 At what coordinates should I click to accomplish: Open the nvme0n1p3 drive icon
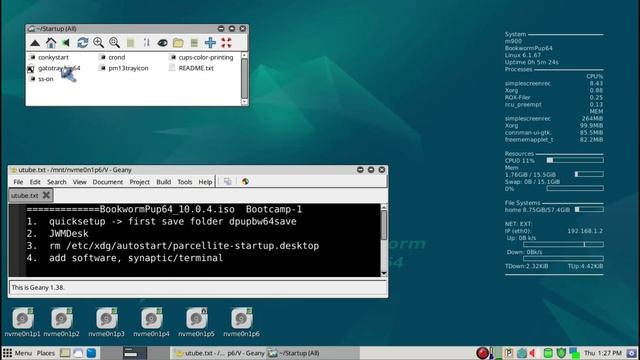click(107, 322)
